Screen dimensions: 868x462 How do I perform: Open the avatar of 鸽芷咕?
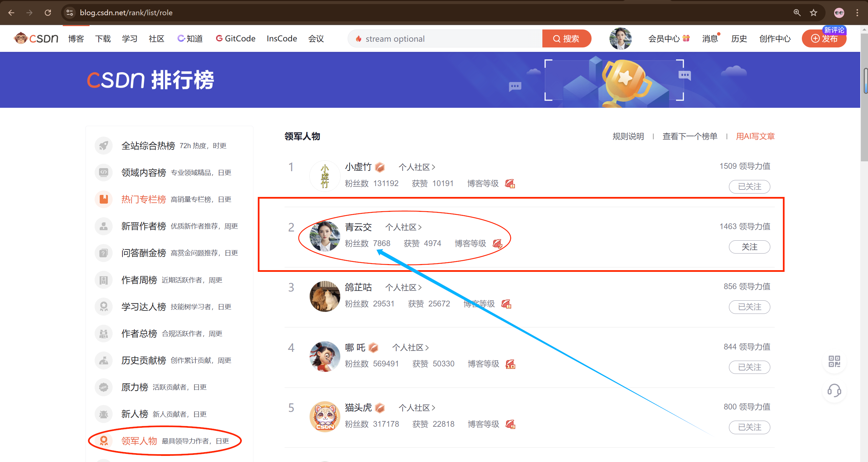pyautogui.click(x=325, y=296)
